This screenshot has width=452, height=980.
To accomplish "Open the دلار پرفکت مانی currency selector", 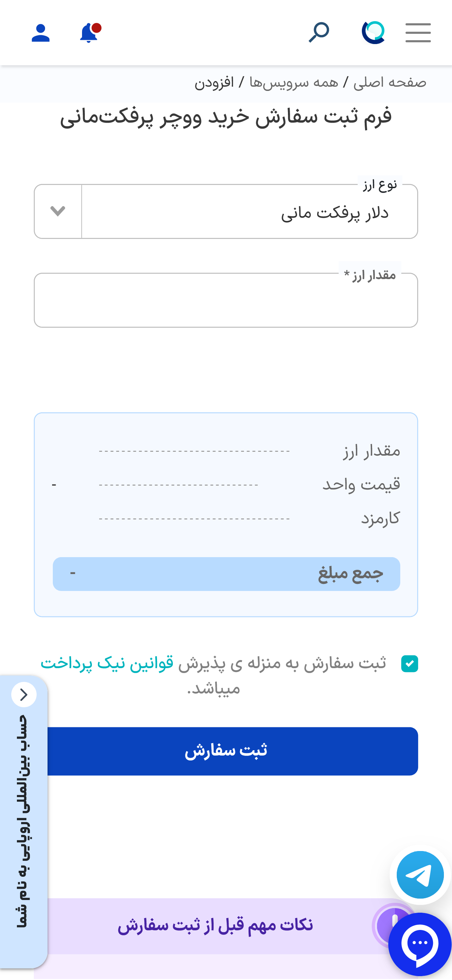I will (226, 211).
